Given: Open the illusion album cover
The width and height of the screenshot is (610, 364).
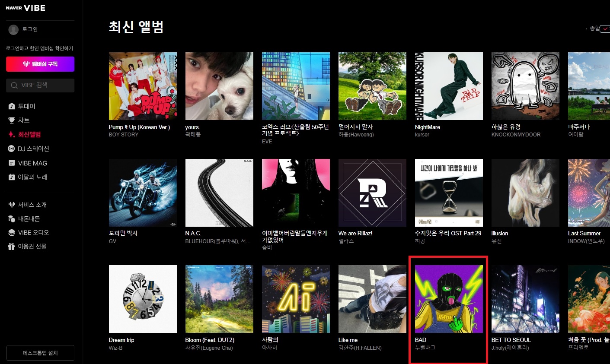Looking at the screenshot, I should pos(525,193).
